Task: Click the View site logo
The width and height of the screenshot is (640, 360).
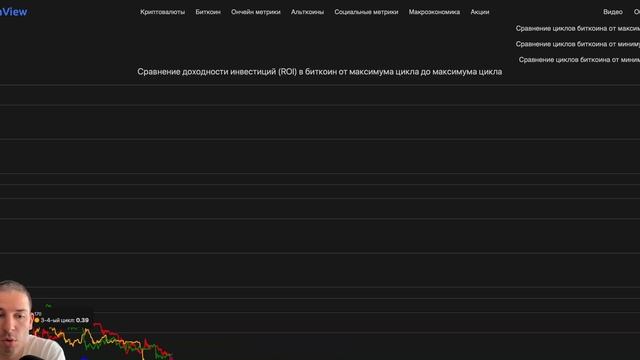Action: tap(13, 12)
